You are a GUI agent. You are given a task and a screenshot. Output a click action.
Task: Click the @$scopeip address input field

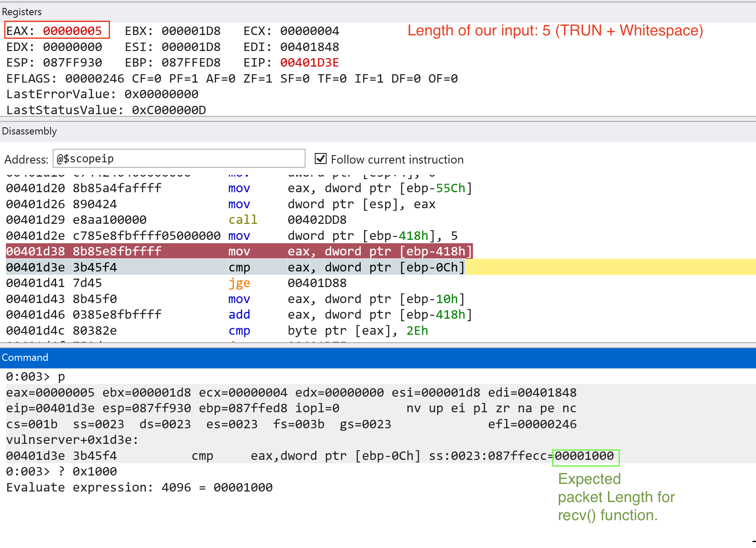179,158
